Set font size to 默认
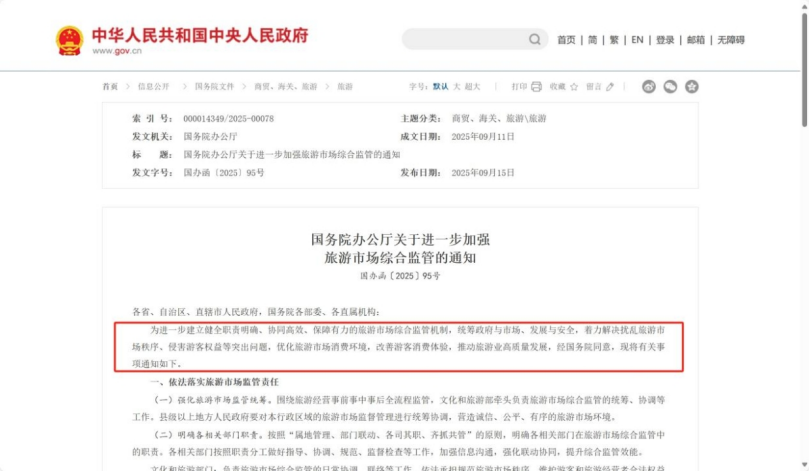This screenshot has height=472, width=809. [x=440, y=87]
